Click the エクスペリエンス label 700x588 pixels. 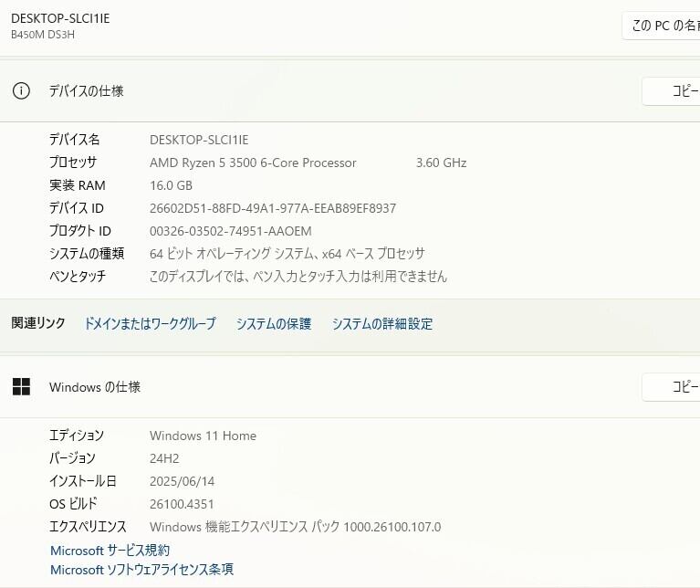[x=88, y=527]
